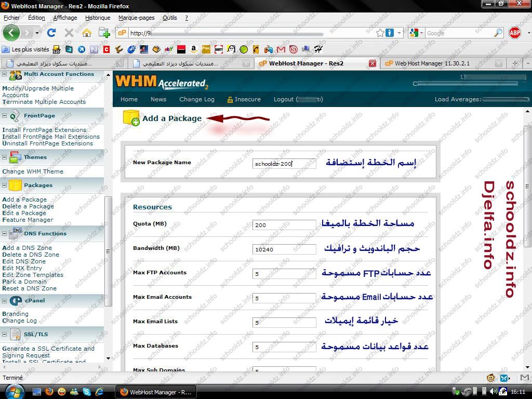Click the FrontPage section icon

15,116
